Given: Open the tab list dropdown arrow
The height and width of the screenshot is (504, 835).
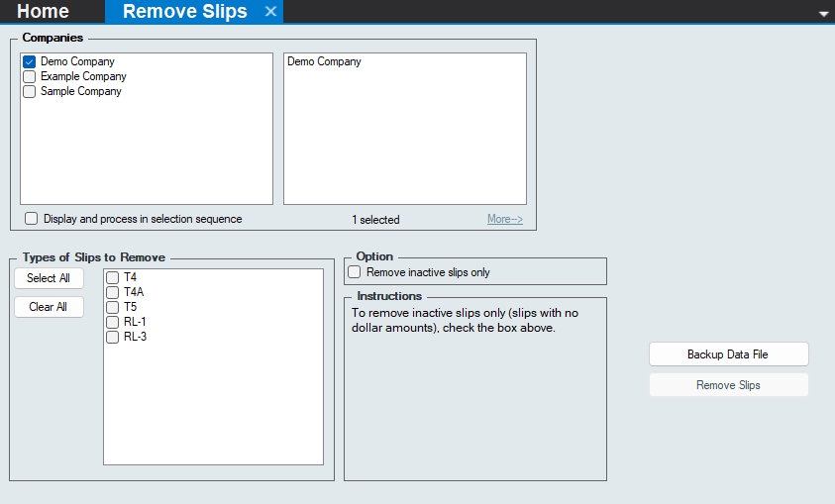Looking at the screenshot, I should [x=822, y=14].
